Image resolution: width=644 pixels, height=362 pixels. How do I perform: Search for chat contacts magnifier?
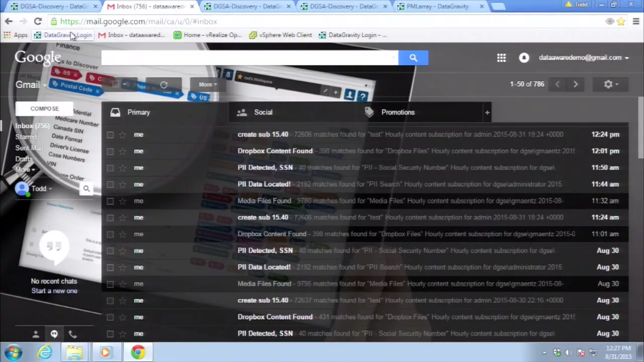coord(86,189)
